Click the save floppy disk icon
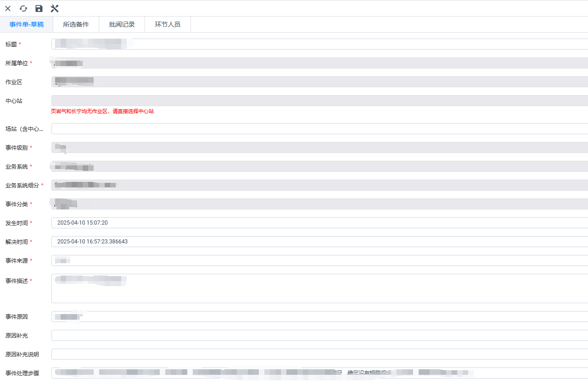The height and width of the screenshot is (384, 588). [39, 8]
